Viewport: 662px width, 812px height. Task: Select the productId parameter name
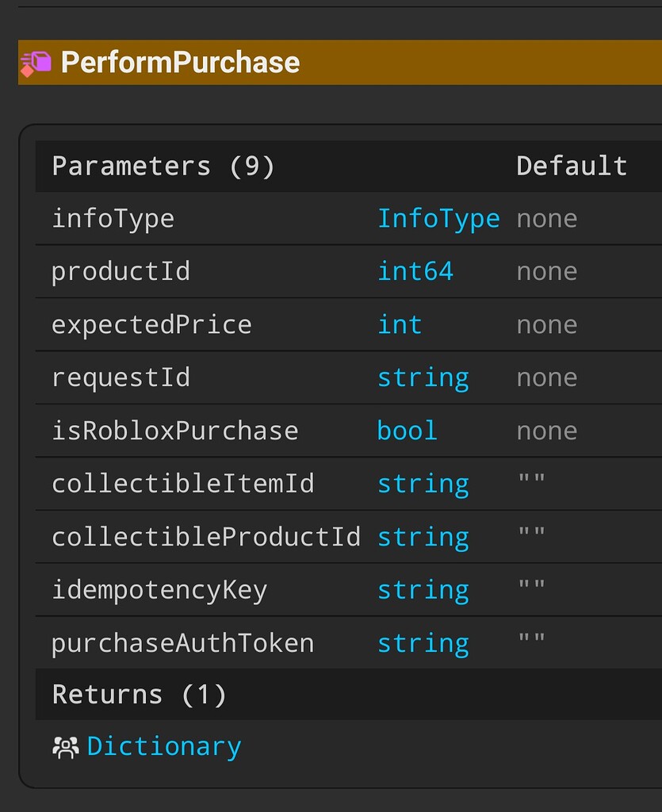[x=120, y=271]
